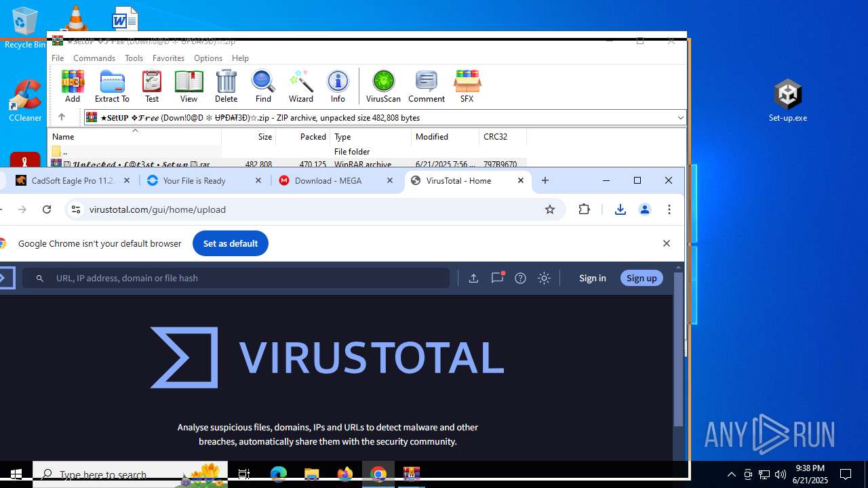Open the Tools menu in WinRAR

134,58
